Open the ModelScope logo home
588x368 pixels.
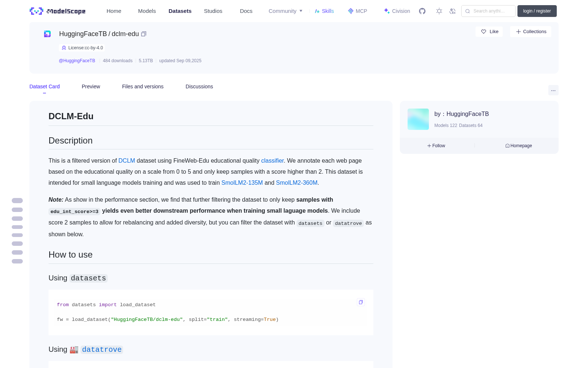57,11
